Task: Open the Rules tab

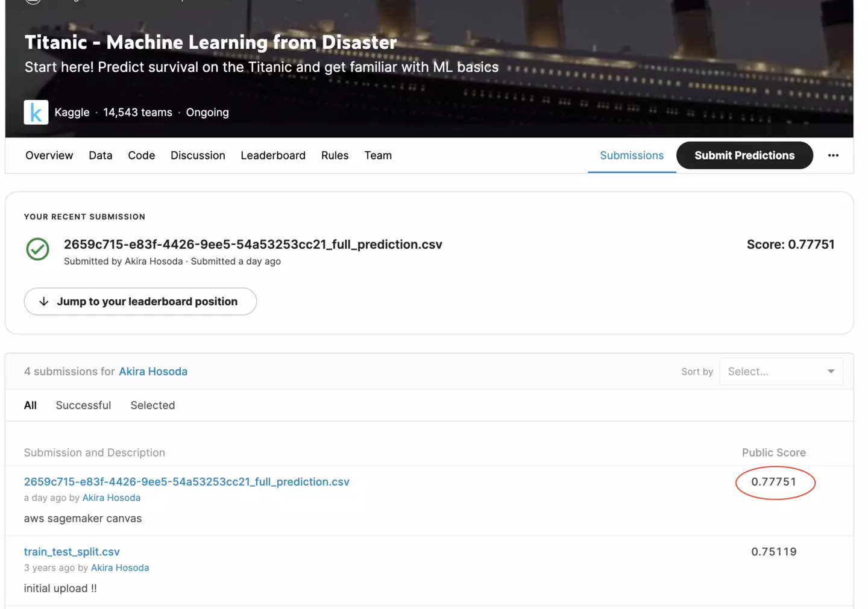Action: 335,155
